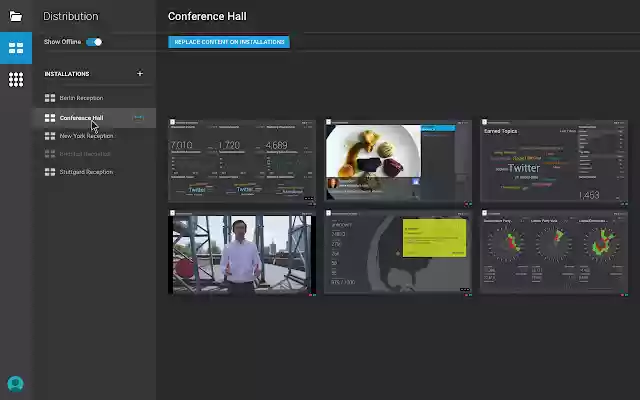Click the grid icon next to Stuttgart Reception
Image resolution: width=640 pixels, height=400 pixels.
click(x=50, y=172)
